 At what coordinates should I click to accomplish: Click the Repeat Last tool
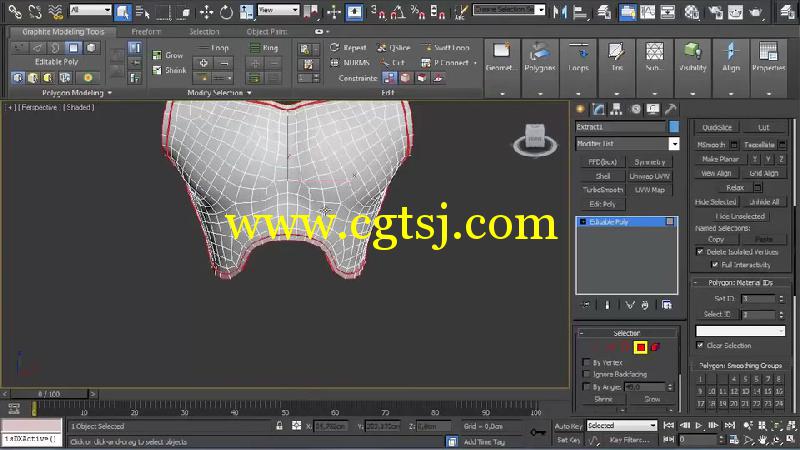point(349,47)
